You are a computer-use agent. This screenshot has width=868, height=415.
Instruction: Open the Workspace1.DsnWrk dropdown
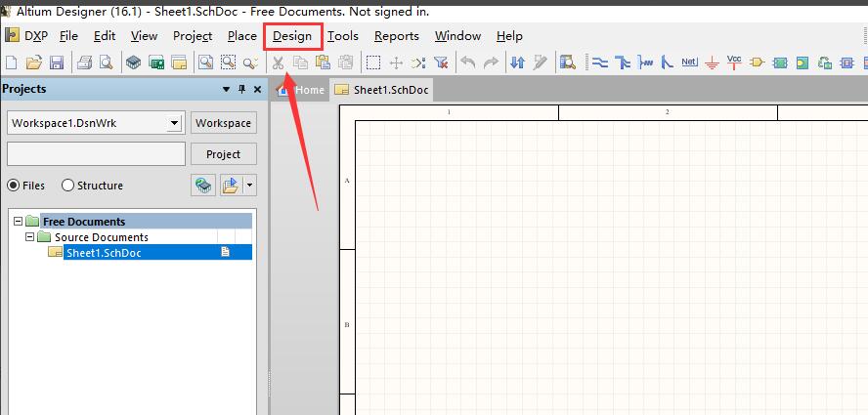click(174, 123)
